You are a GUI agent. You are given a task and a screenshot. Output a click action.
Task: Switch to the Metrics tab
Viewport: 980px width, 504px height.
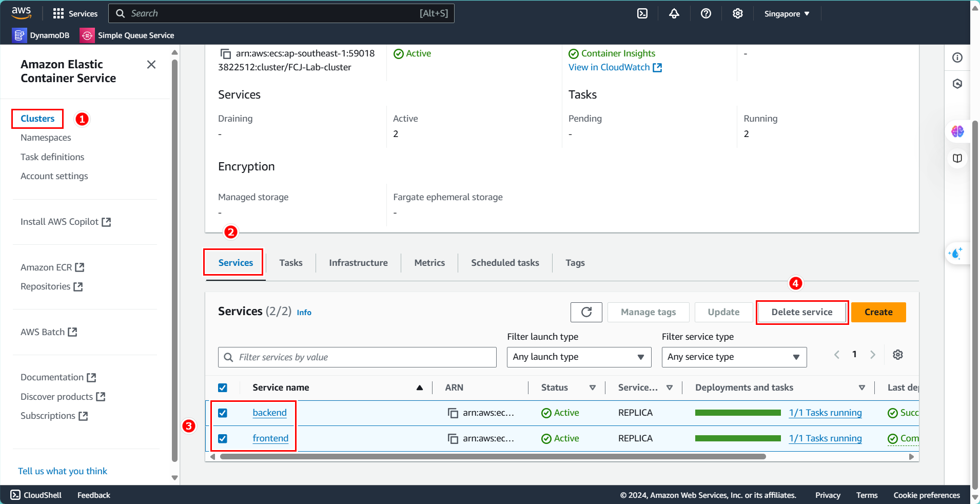[429, 263]
